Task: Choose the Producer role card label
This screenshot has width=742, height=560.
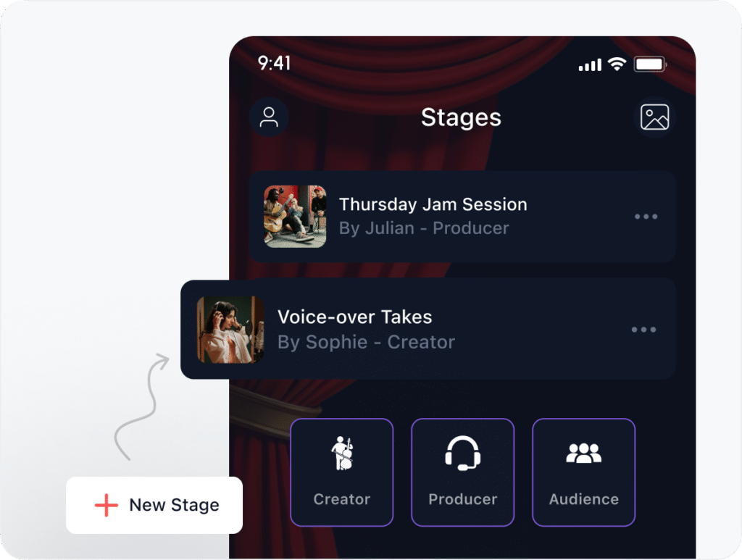Action: 463,499
